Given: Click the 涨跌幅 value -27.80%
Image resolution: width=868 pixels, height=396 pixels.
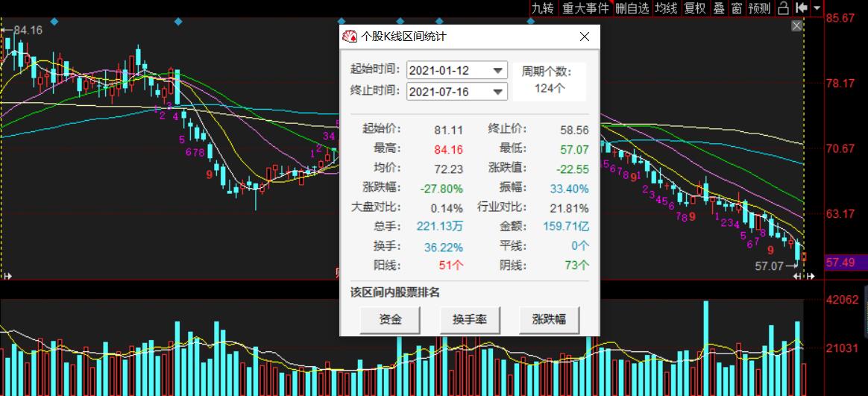Looking at the screenshot, I should tap(441, 189).
